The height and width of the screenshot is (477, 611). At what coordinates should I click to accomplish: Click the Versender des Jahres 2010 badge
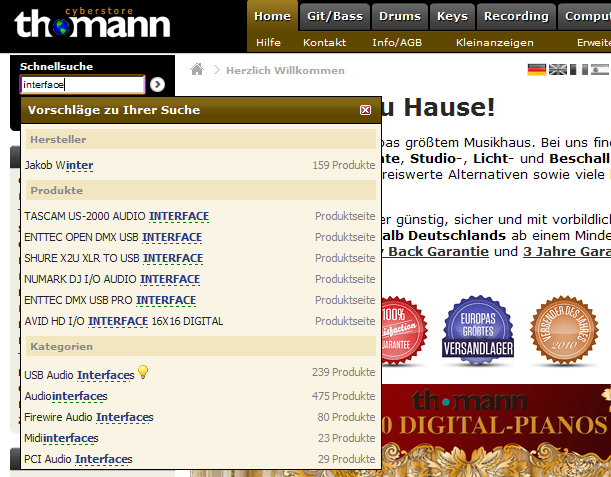pyautogui.click(x=564, y=330)
